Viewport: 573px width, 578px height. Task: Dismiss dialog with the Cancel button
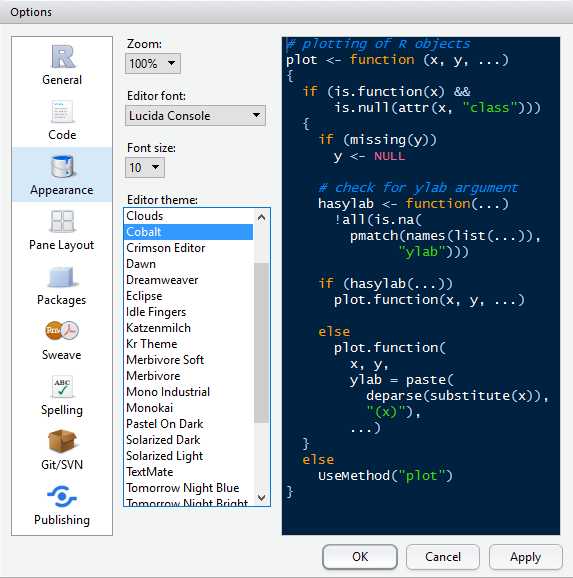click(x=443, y=557)
